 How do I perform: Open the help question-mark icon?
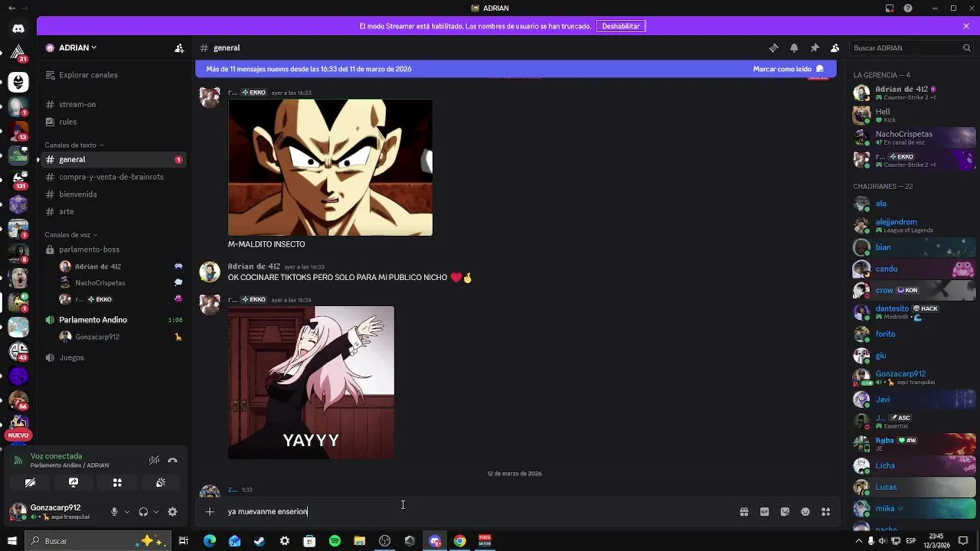[x=908, y=8]
